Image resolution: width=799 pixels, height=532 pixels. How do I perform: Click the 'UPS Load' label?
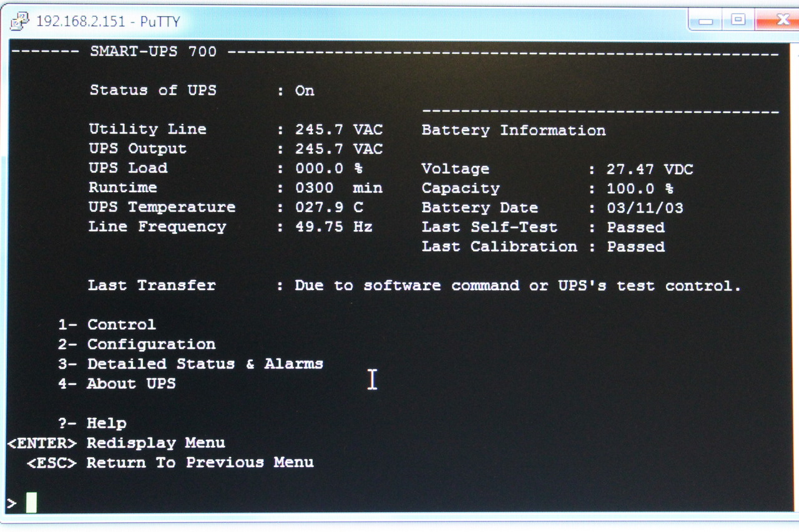(128, 168)
